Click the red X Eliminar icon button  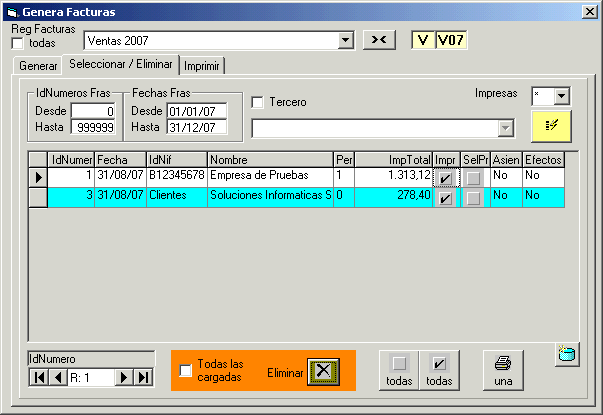coord(325,371)
